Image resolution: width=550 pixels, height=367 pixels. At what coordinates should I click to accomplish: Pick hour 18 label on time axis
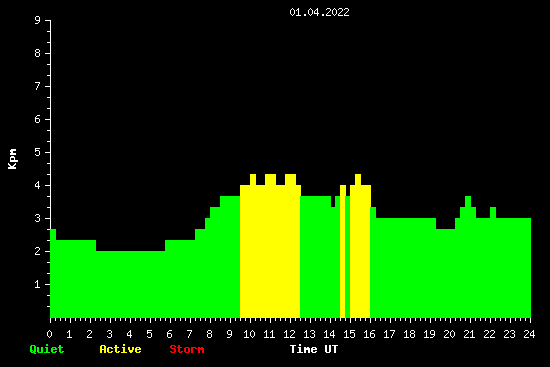(x=409, y=334)
